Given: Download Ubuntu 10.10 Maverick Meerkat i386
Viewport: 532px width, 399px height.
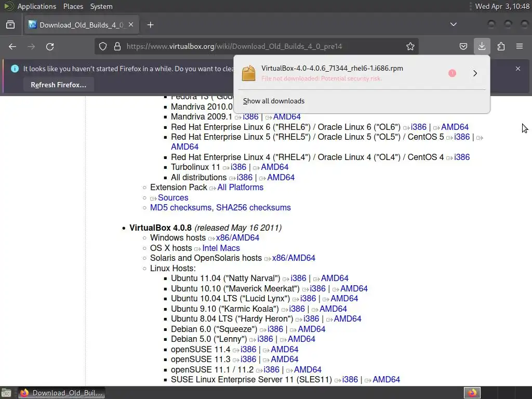Looking at the screenshot, I should 317,288.
